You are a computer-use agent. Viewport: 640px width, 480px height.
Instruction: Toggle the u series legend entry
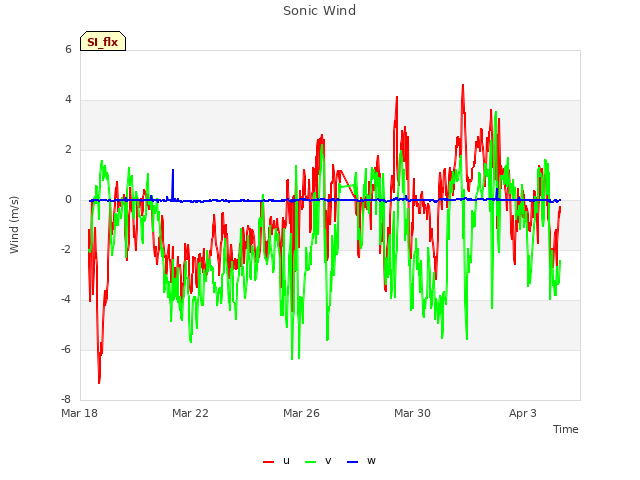click(x=276, y=461)
